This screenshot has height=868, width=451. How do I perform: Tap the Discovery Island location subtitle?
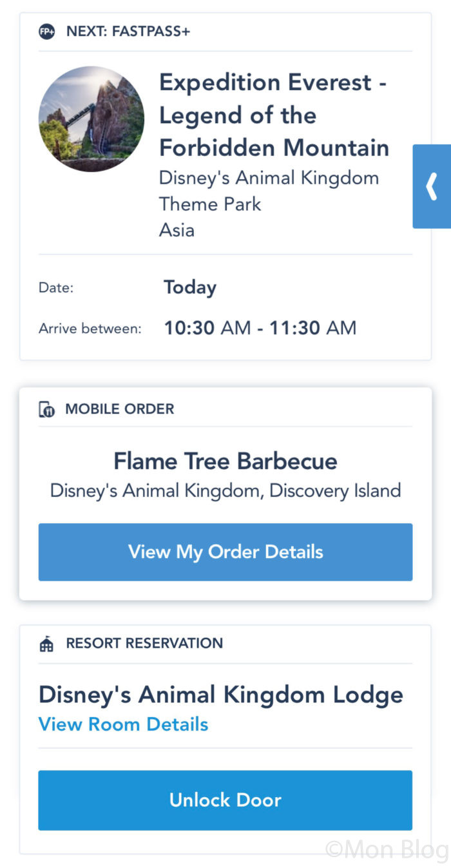click(225, 490)
